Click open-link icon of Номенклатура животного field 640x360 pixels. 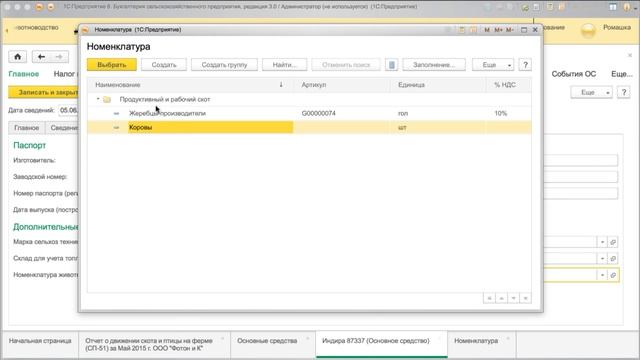[x=613, y=275]
